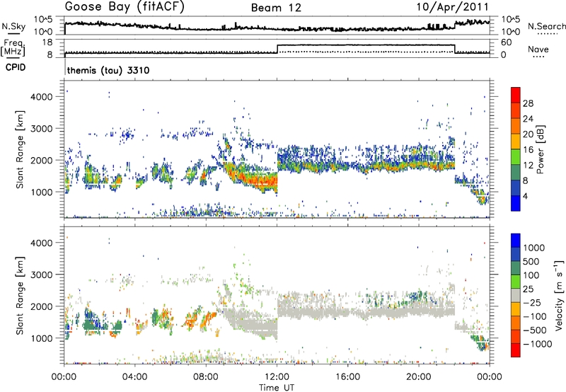Click the '20:00' time tick label
Viewport: 566px width, 392px height.
(419, 377)
